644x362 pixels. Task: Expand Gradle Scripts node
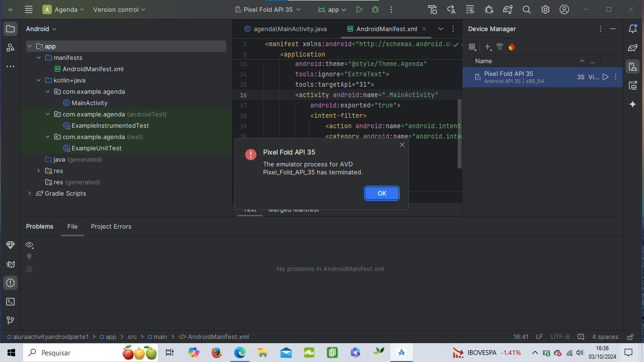tap(30, 193)
